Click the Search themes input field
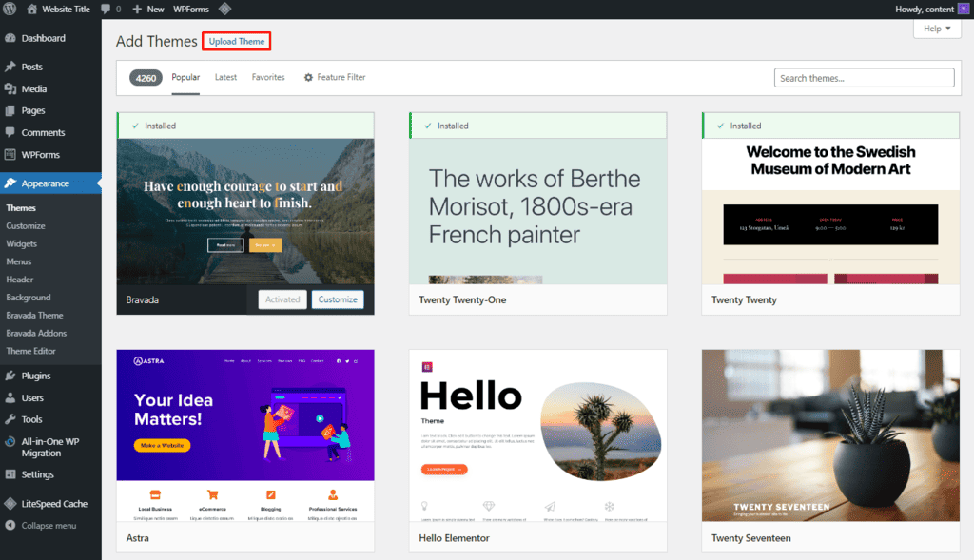This screenshot has height=560, width=974. 863,77
